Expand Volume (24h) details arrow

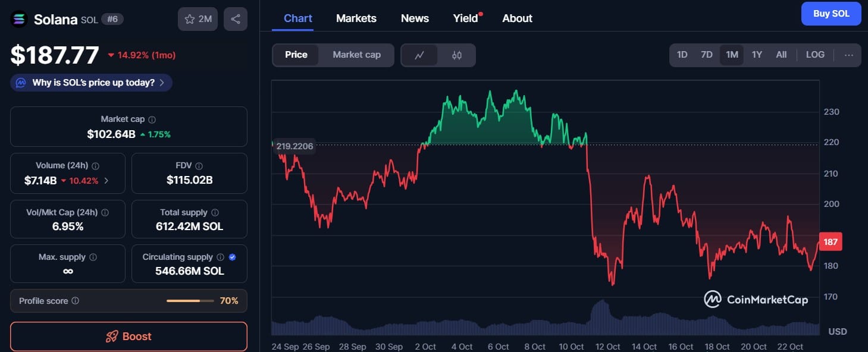[x=106, y=180]
